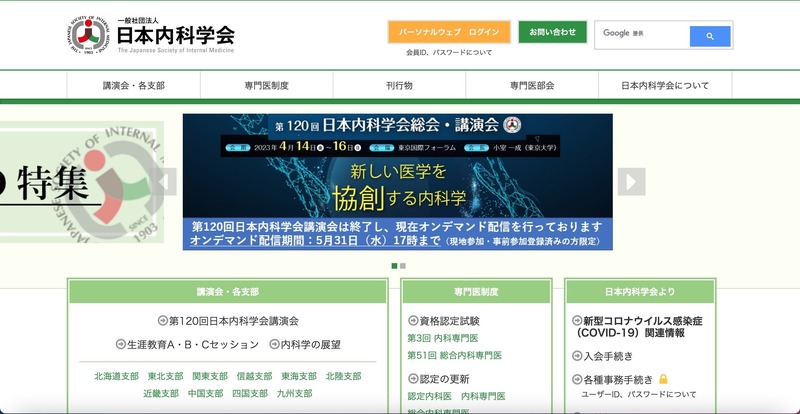Click the arrow icon beside 内科学の展望
Viewport: 800px width, 414px height.
pos(274,344)
